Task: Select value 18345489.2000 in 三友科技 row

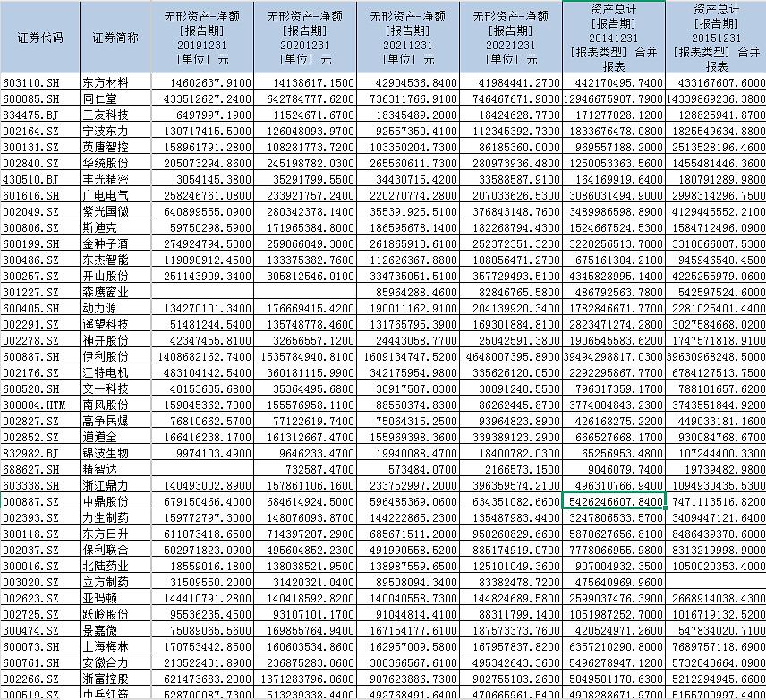Action: [408, 115]
